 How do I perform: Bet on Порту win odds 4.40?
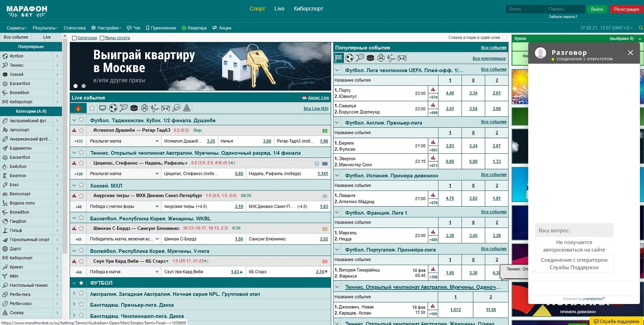coord(450,93)
